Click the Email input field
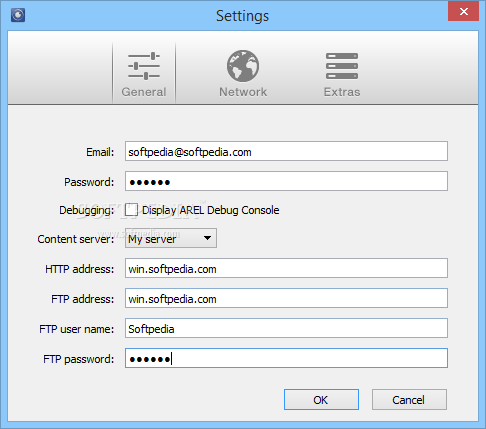 [286, 151]
